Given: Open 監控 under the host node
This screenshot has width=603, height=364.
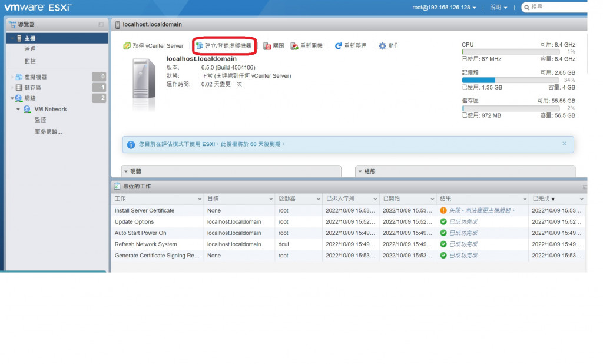Looking at the screenshot, I should pos(30,61).
